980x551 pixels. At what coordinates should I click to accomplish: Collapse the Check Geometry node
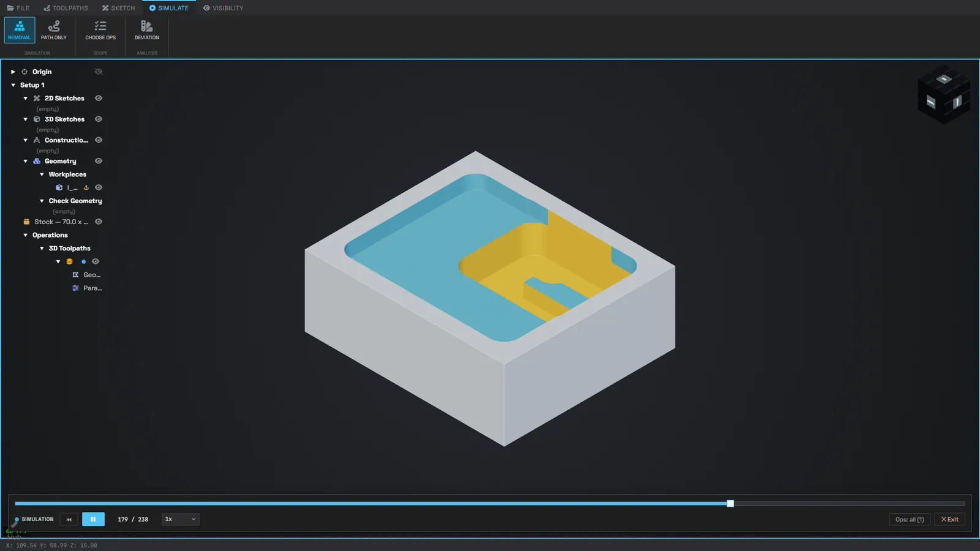[42, 201]
